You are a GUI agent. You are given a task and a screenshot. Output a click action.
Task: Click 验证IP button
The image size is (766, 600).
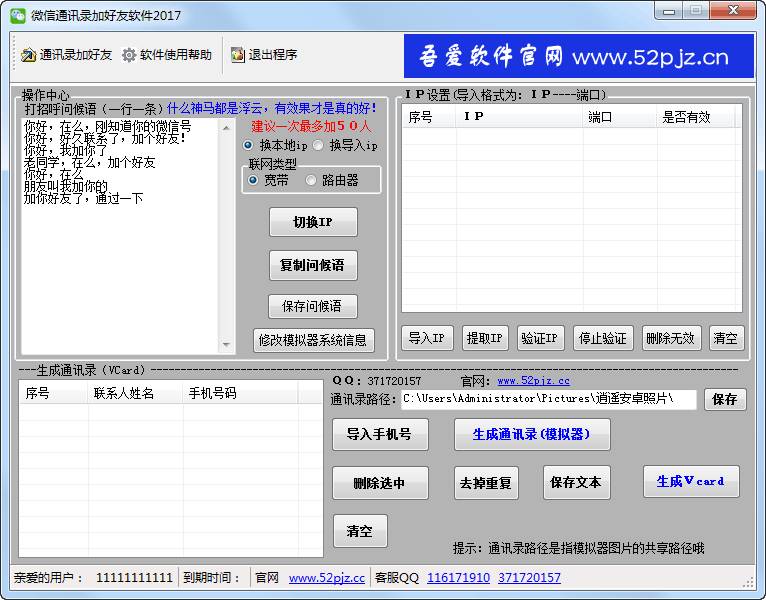(x=540, y=338)
